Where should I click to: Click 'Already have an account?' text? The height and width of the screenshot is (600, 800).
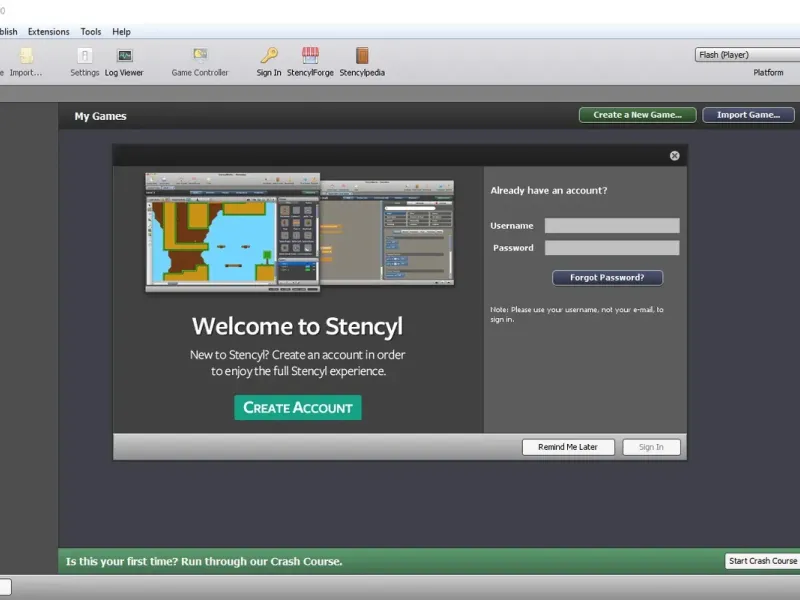(549, 190)
